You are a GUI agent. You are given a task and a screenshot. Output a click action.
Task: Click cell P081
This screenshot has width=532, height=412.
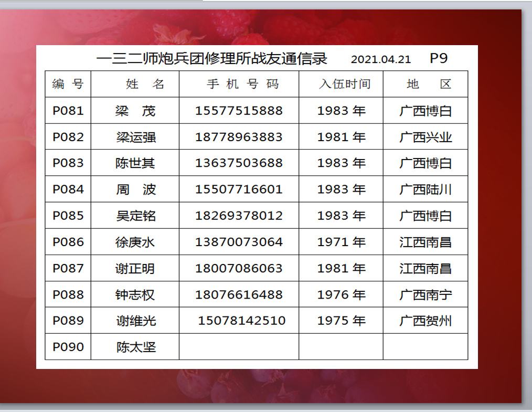click(x=68, y=111)
